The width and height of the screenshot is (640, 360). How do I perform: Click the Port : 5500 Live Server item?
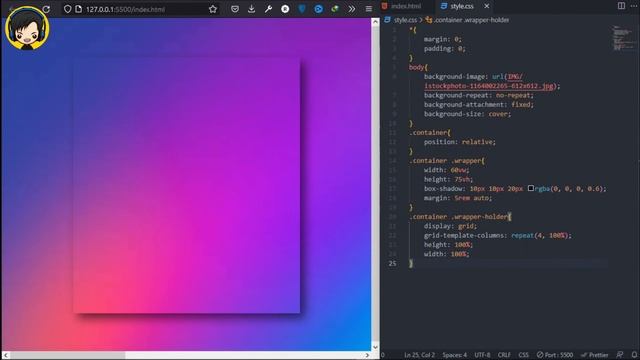click(555, 355)
